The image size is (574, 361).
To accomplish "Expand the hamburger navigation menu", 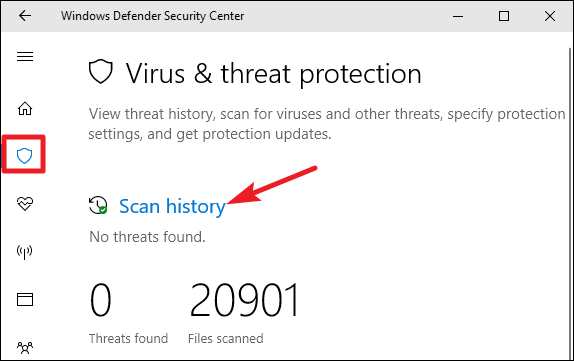I will pos(25,56).
